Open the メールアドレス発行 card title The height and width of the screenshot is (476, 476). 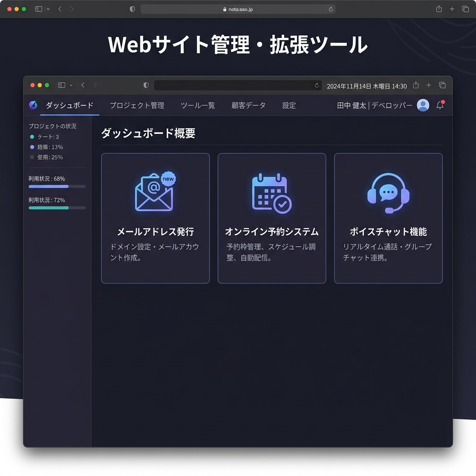(x=155, y=231)
